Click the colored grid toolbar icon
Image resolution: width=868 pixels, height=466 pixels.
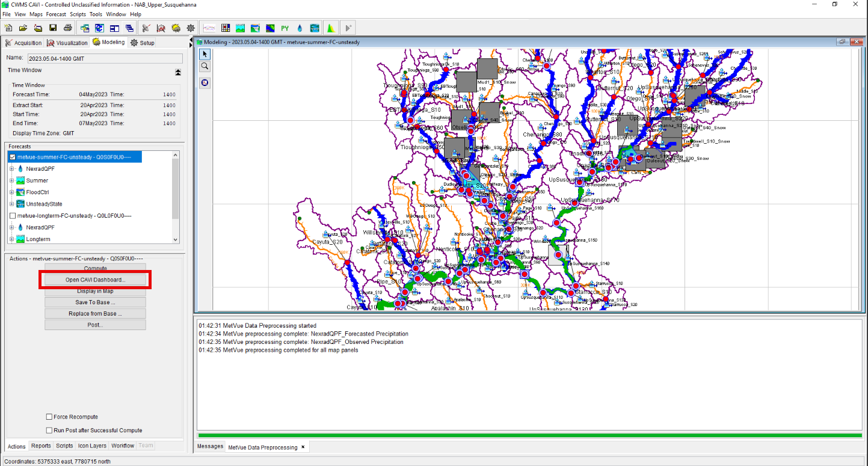[226, 28]
